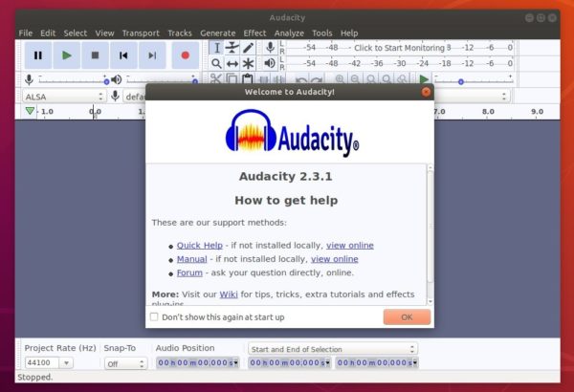Click the red Record button
This screenshot has width=574, height=392.
pos(186,55)
